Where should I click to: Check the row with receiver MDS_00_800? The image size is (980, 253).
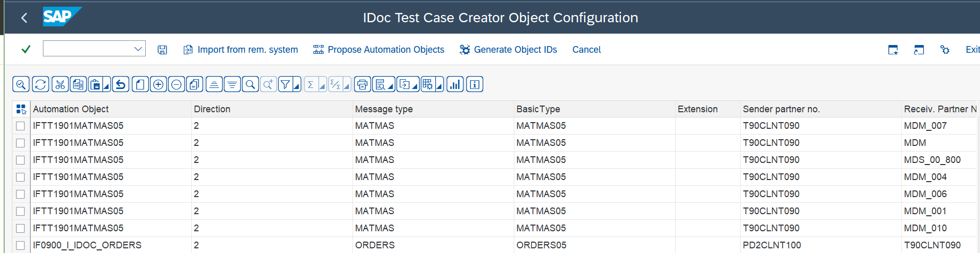(x=21, y=160)
